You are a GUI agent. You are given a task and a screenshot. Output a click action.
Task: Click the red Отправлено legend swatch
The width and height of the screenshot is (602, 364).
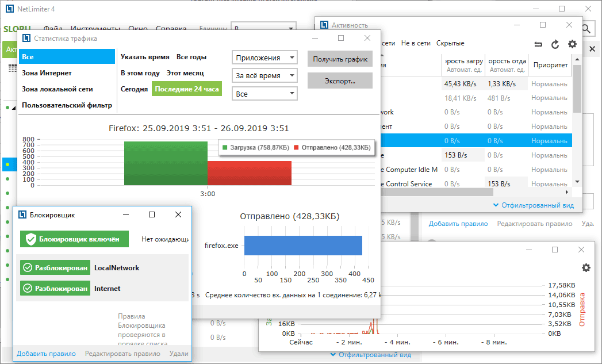pos(296,147)
